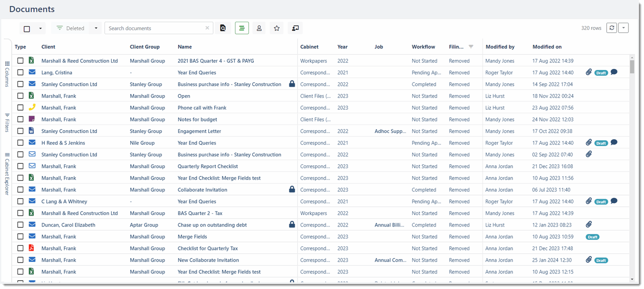Click the refresh icon near row count
This screenshot has height=289, width=644.
click(612, 28)
